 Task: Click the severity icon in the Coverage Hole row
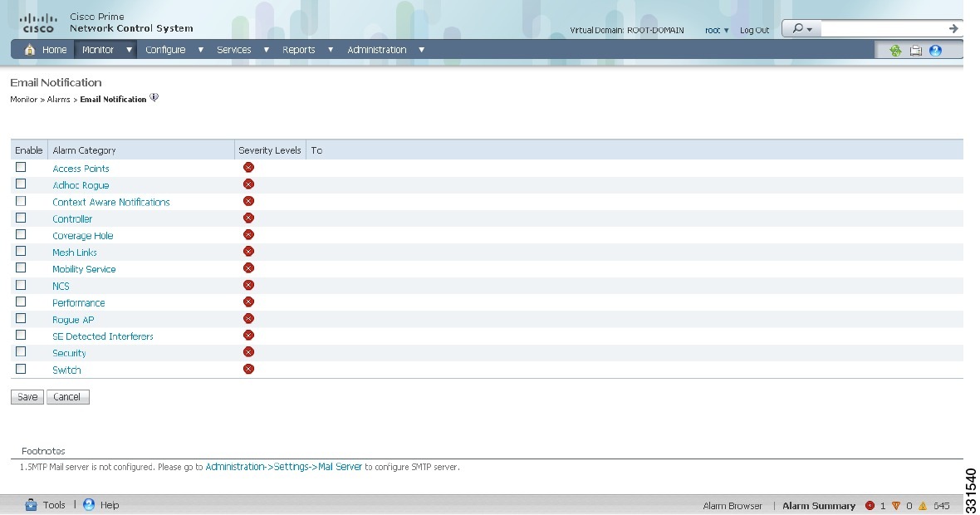pyautogui.click(x=249, y=235)
